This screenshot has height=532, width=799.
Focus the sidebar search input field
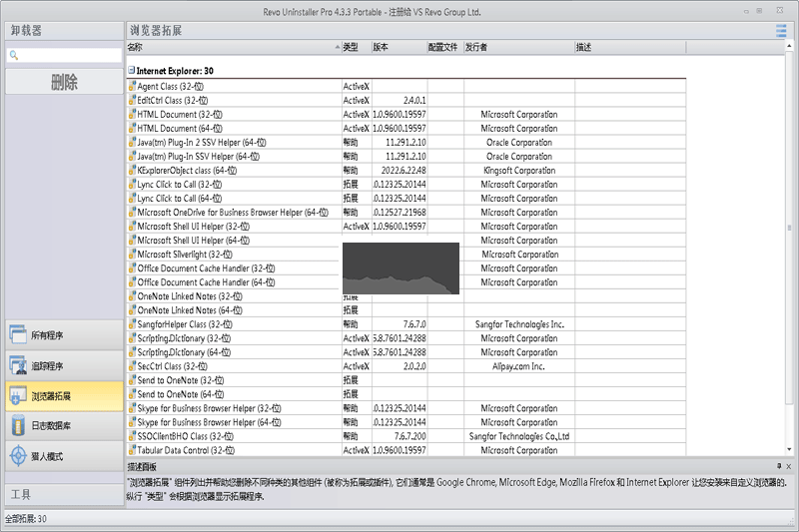[x=64, y=55]
